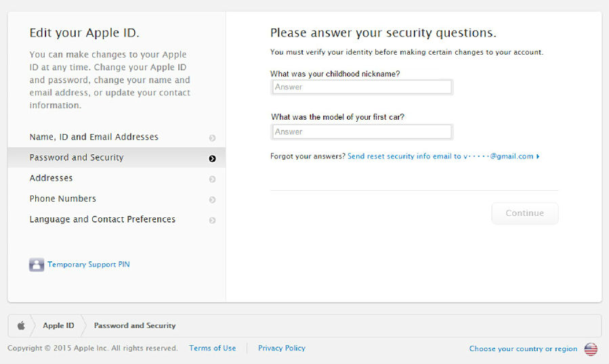Click the US flag region icon
This screenshot has height=364, width=609.
[591, 349]
